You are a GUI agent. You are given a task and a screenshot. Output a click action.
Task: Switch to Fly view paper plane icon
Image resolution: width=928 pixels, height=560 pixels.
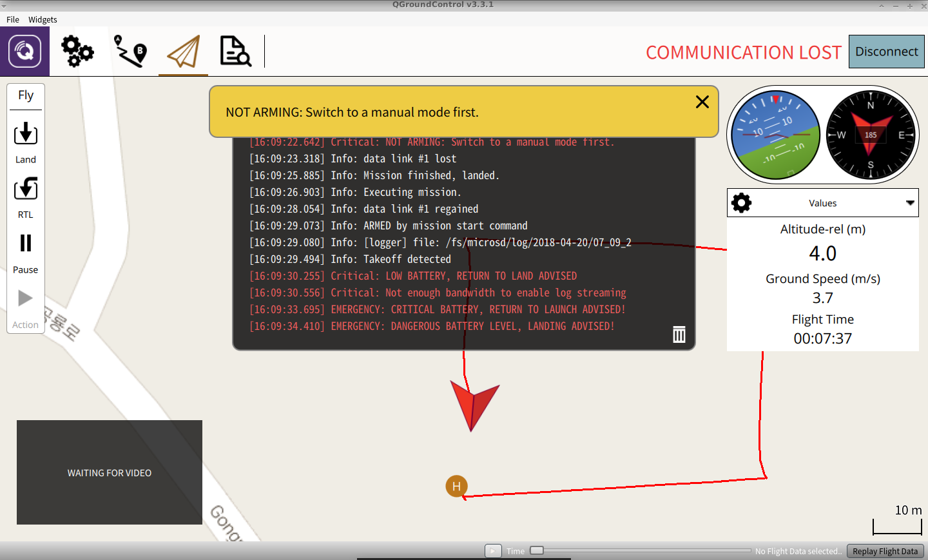[x=184, y=52]
